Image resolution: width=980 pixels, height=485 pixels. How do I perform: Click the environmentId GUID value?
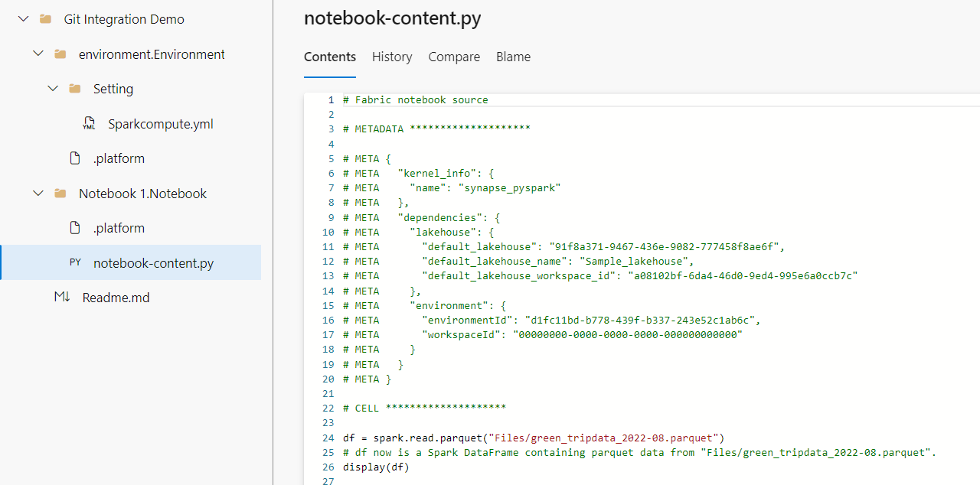point(639,321)
